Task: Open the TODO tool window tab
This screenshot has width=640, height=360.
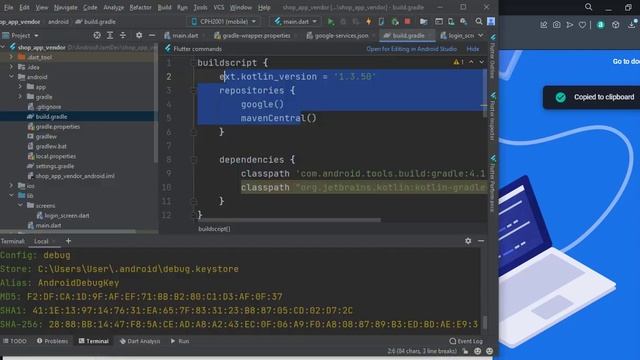Action: (15, 341)
